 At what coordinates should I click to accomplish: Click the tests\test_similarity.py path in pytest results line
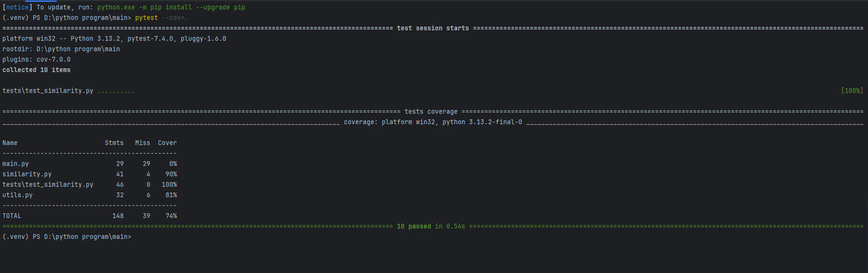click(x=48, y=91)
